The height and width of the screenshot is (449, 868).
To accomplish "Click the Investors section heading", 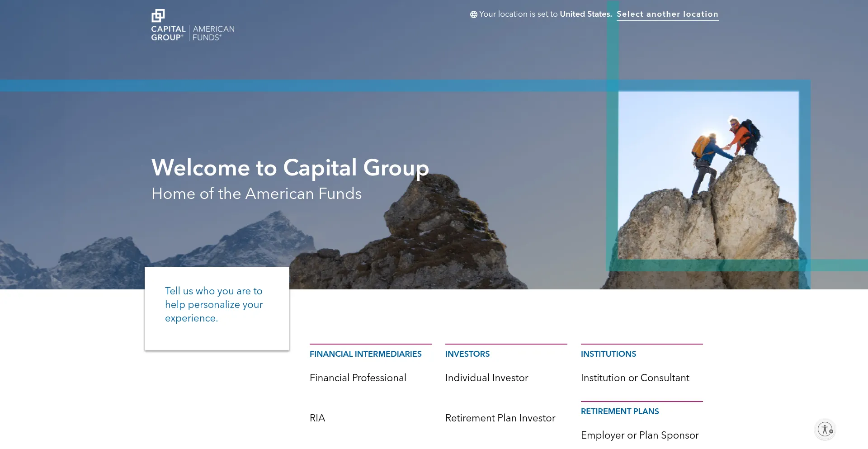I will point(467,354).
